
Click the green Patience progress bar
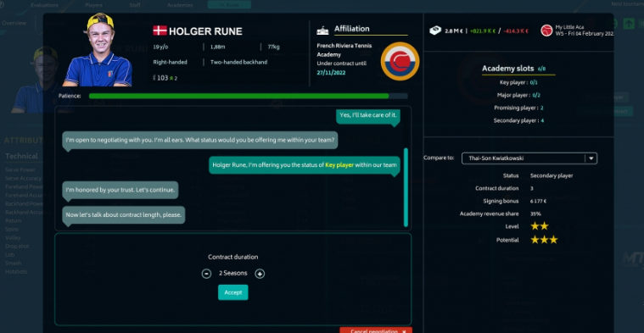tap(238, 96)
